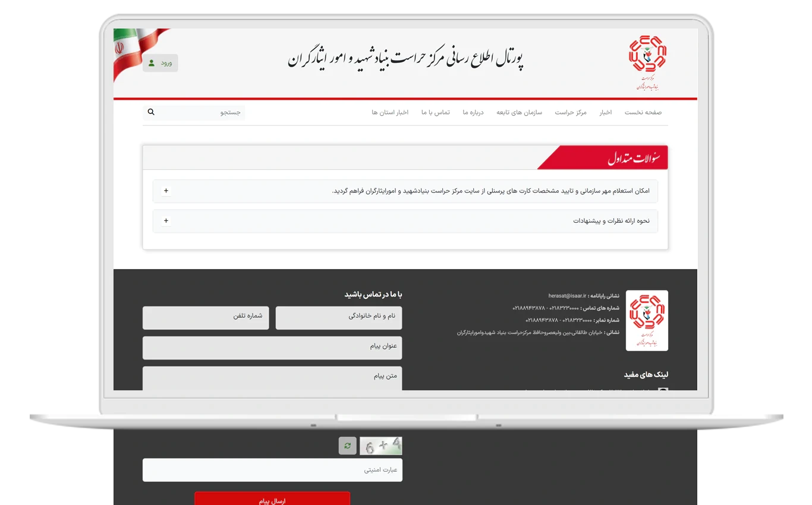Go to اخبار menu item

[605, 112]
